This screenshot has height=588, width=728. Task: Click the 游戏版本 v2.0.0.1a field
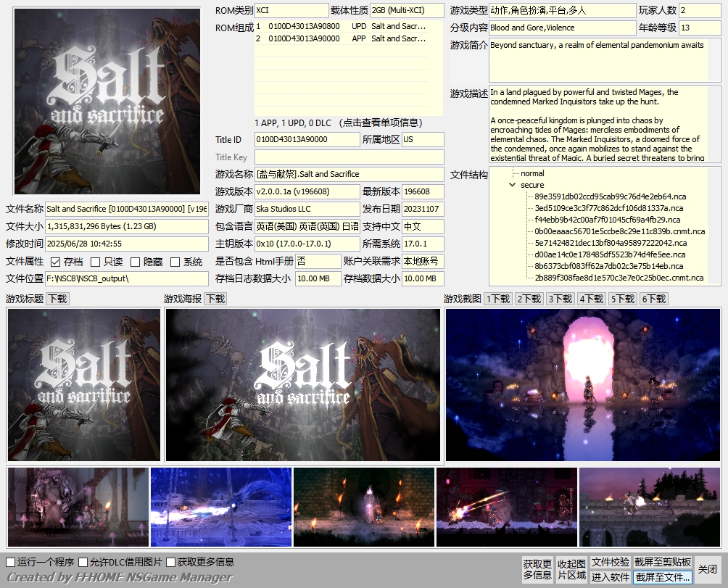point(307,191)
